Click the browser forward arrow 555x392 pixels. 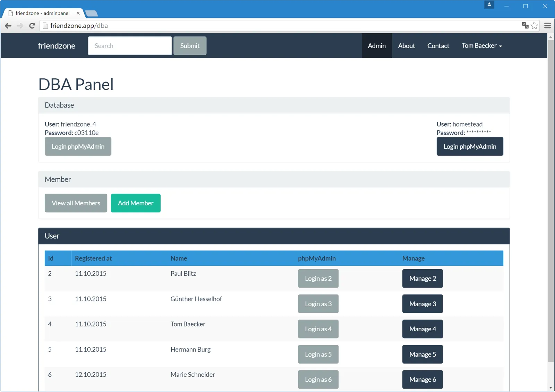pos(20,26)
